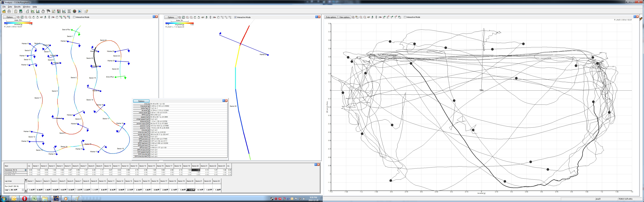Zoom out on the left track map
The width and height of the screenshot is (644, 202).
tap(30, 17)
